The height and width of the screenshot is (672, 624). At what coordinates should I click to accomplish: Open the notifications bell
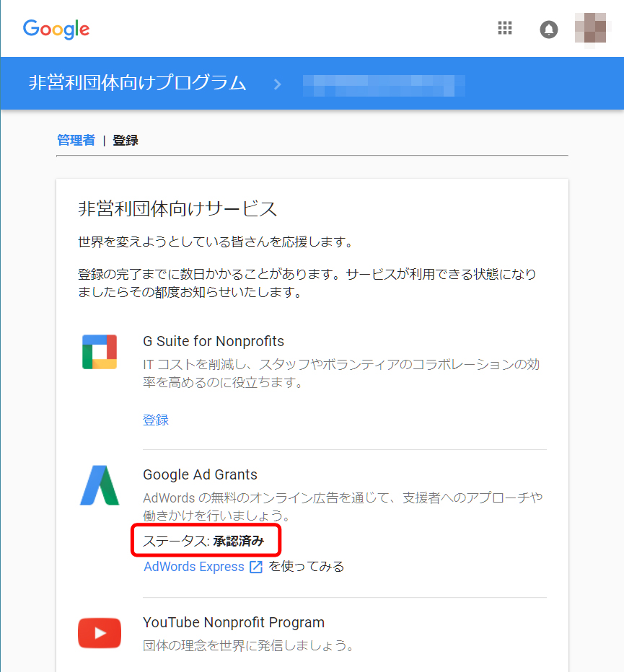pos(548,30)
